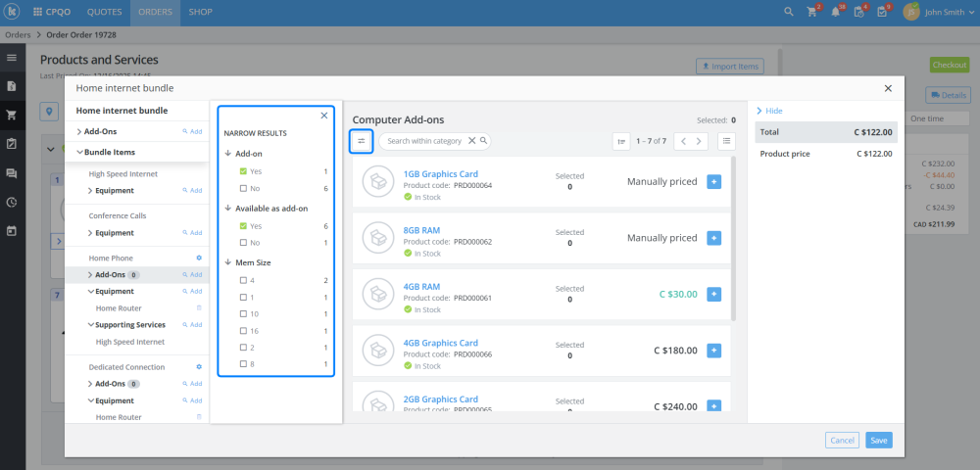
Task: Open the clock history icon in left sidebar
Action: tap(11, 202)
